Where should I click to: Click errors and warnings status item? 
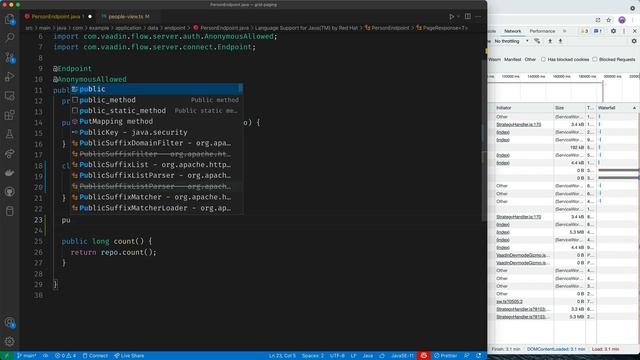pos(65,356)
